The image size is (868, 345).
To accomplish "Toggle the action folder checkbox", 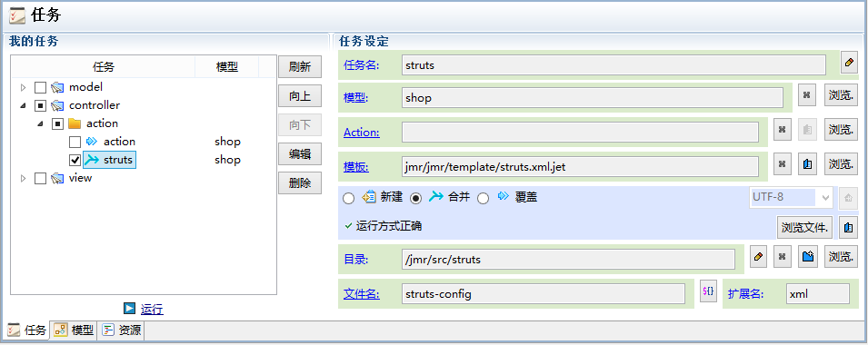I will [57, 123].
